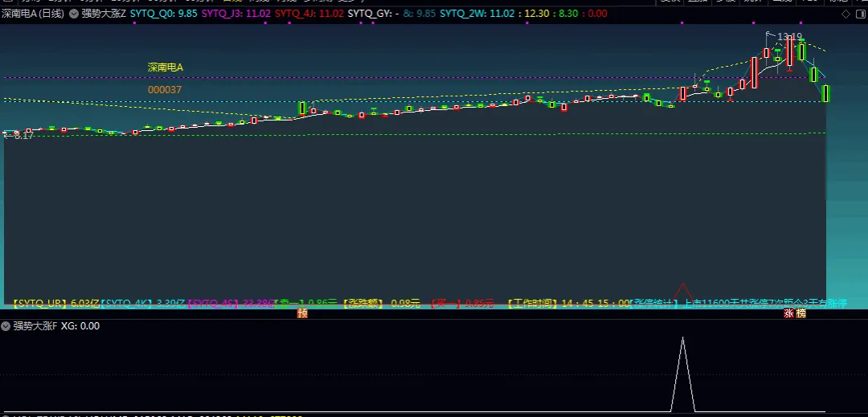Click the 强势大涨F sub-chart name
The image size is (868, 417).
coord(35,326)
